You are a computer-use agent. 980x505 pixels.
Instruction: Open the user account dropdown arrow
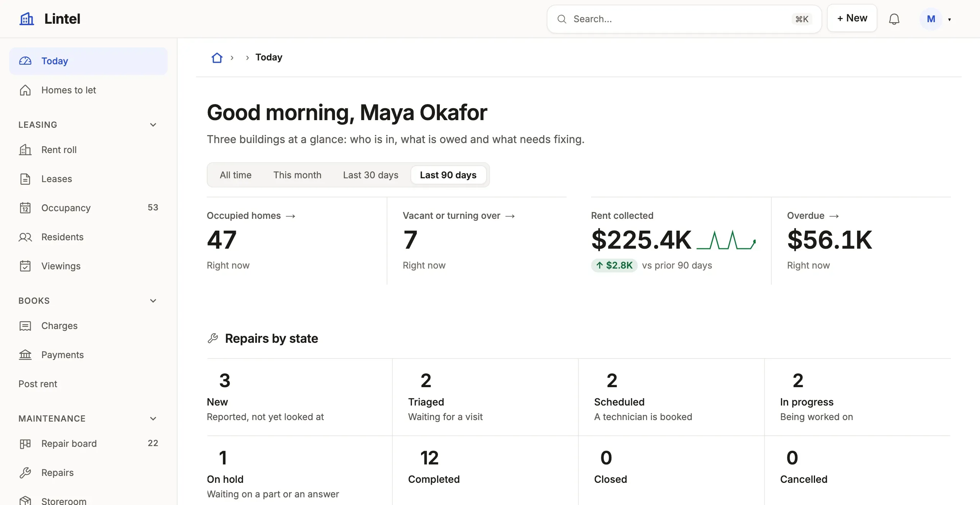(949, 19)
